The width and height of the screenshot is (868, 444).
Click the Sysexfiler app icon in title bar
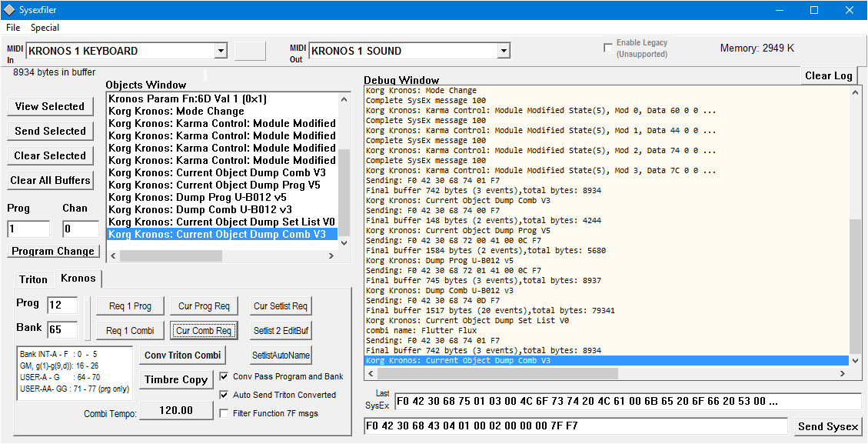click(9, 10)
